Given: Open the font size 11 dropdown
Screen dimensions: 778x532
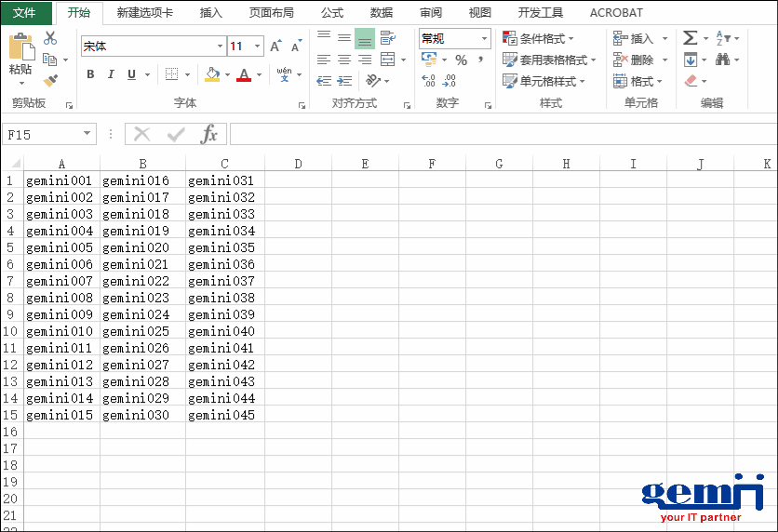Looking at the screenshot, I should point(257,47).
